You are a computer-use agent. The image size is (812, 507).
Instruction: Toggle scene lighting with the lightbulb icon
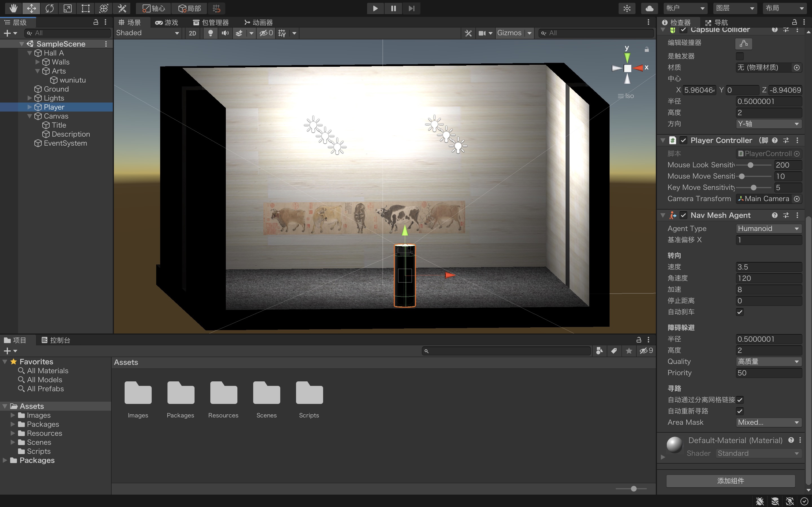point(210,33)
